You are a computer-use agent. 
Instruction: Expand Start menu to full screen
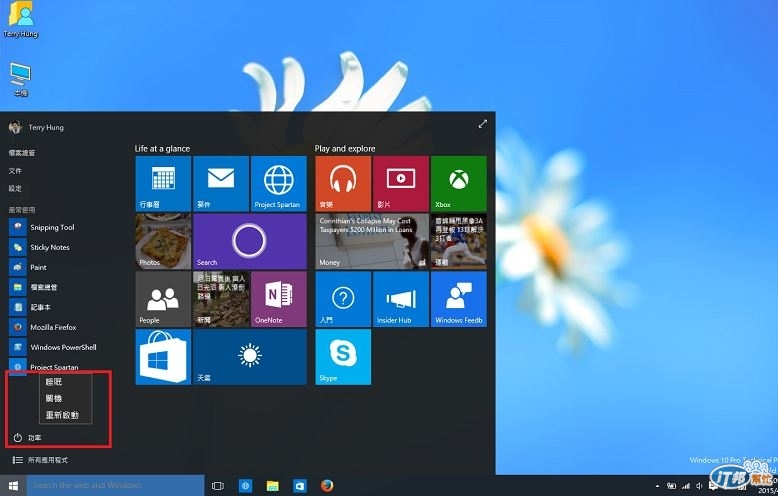[x=482, y=124]
